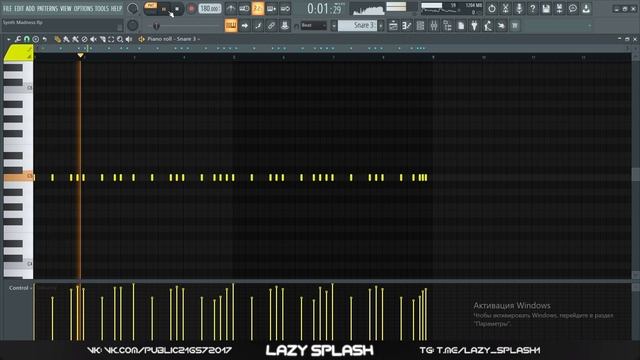Click the piano roll vertical scrollbar

pos(636,174)
